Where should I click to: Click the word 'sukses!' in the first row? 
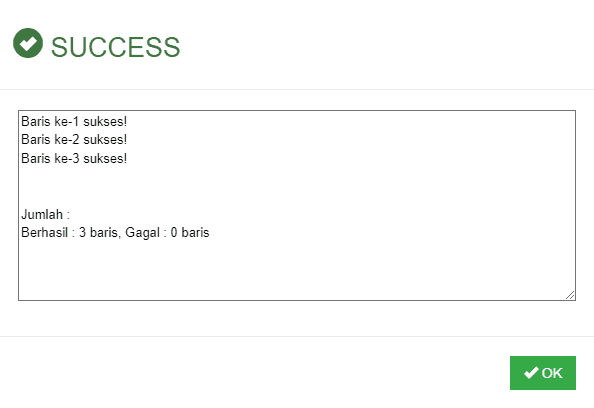(105, 121)
